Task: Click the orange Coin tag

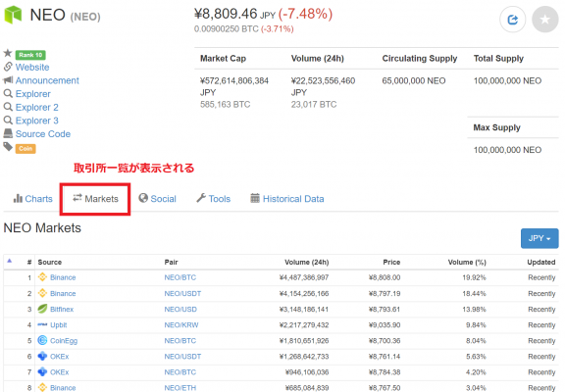Action: [x=26, y=149]
